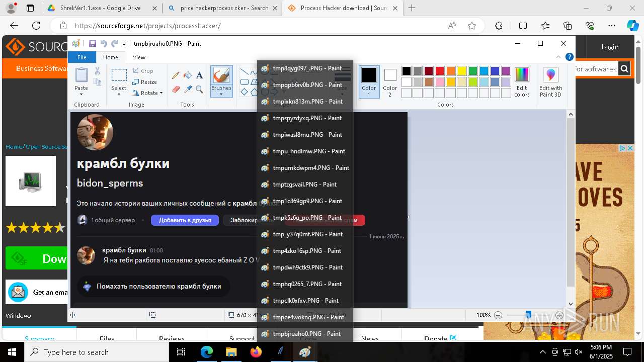Switch to tmpumkdwpm4.PNG Paint window
644x362 pixels.
305,168
